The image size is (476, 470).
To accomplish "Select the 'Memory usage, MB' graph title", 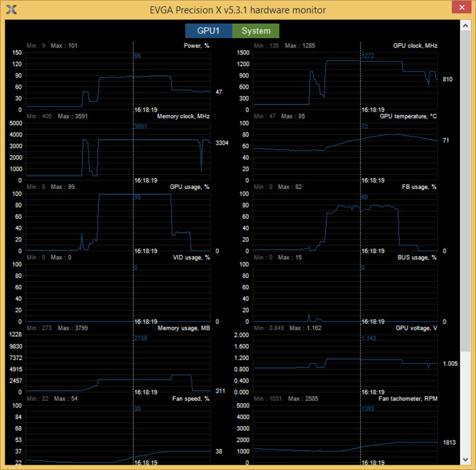I will 184,328.
